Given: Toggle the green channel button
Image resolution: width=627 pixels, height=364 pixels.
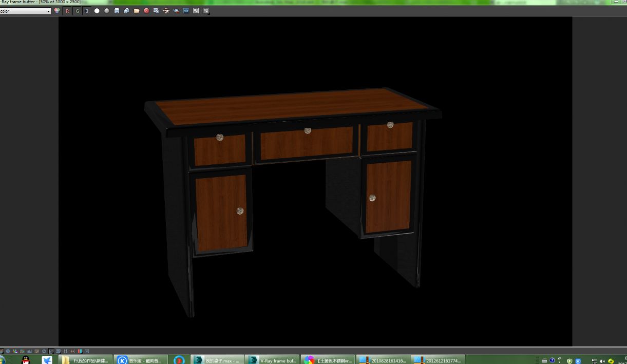Looking at the screenshot, I should pos(77,11).
